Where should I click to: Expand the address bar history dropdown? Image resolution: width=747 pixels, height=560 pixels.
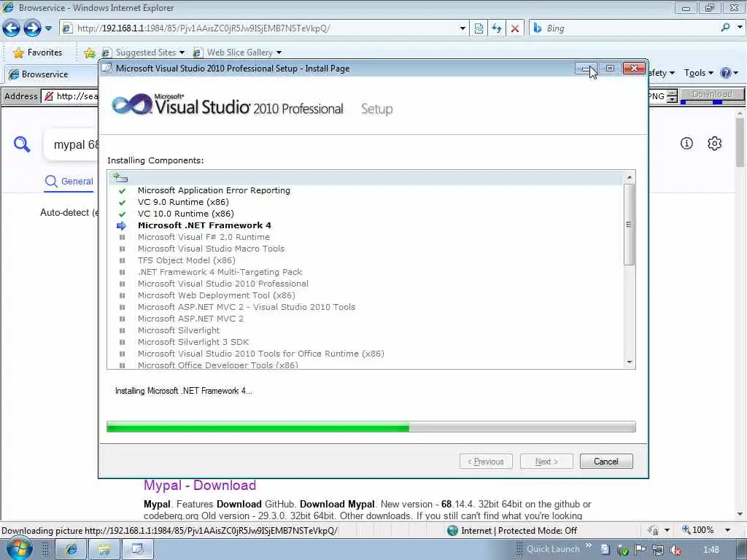coord(462,28)
